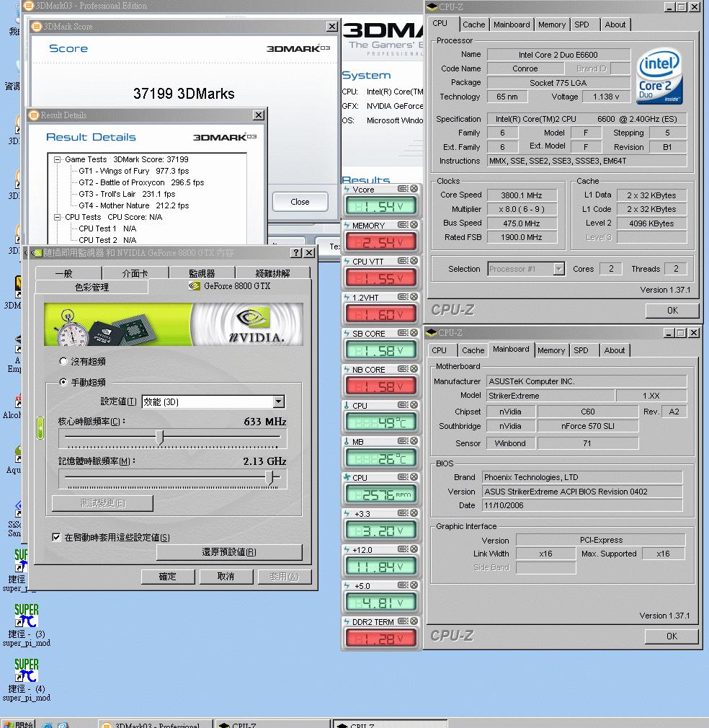
Task: Click the 記憶體時脈頻率 memory clock slider handle
Action: [269, 477]
